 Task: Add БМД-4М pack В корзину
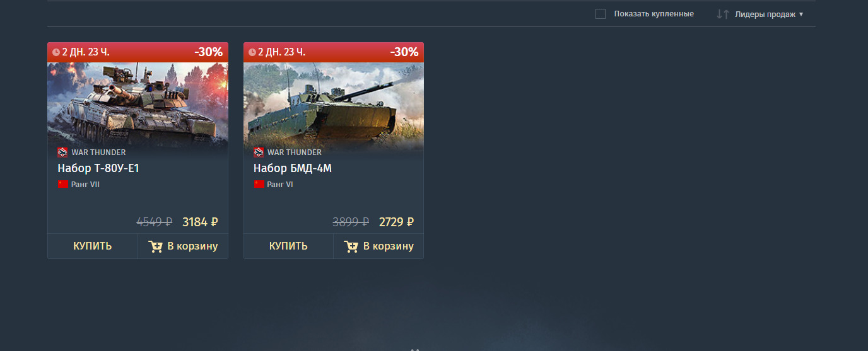coord(378,246)
